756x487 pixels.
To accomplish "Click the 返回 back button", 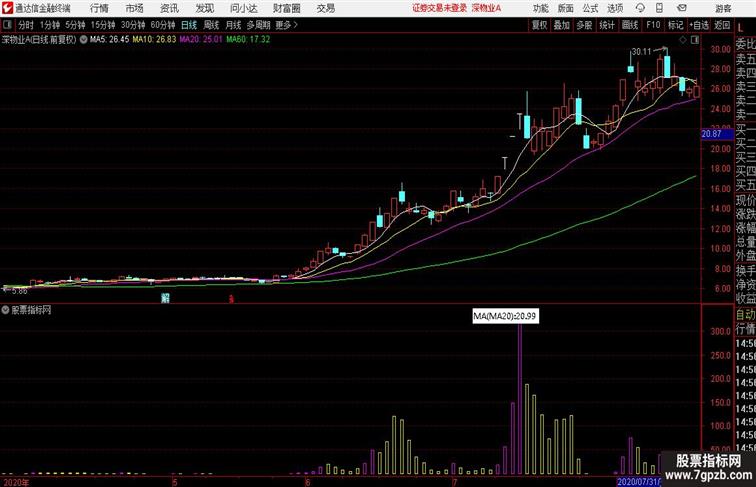I will pyautogui.click(x=722, y=25).
